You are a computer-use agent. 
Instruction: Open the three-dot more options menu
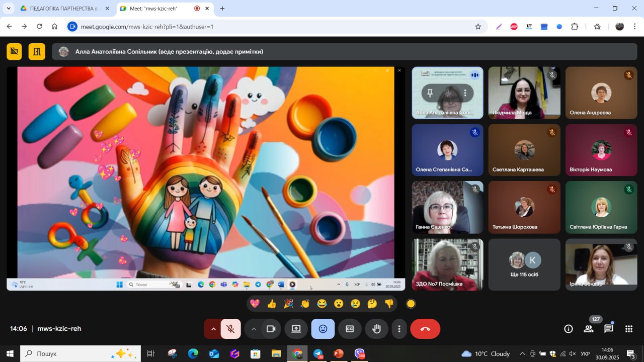tap(399, 329)
